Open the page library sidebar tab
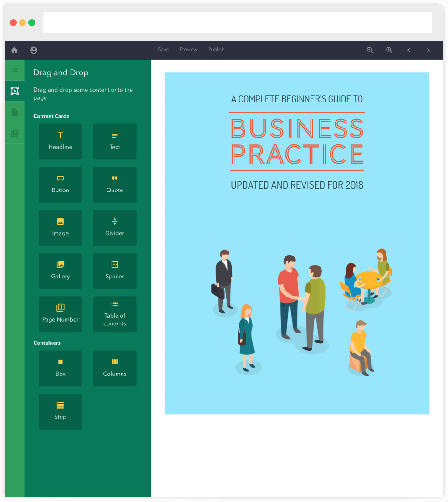The height and width of the screenshot is (502, 448). tap(15, 133)
